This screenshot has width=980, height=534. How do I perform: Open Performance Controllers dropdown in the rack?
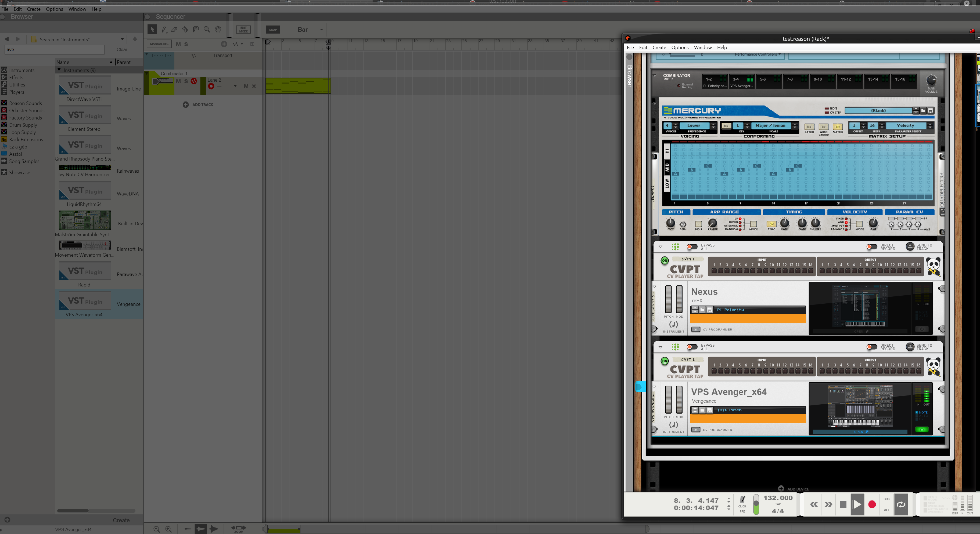758,55
